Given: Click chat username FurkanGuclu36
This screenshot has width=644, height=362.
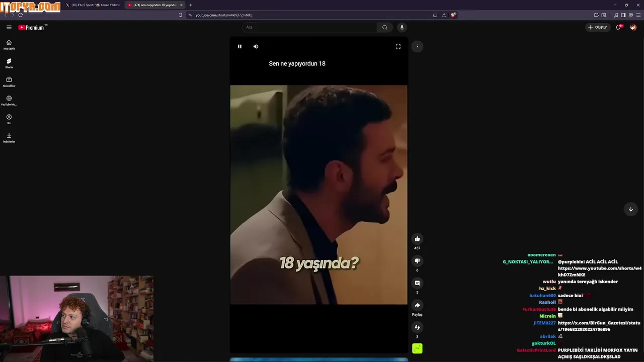Looking at the screenshot, I should (x=539, y=310).
